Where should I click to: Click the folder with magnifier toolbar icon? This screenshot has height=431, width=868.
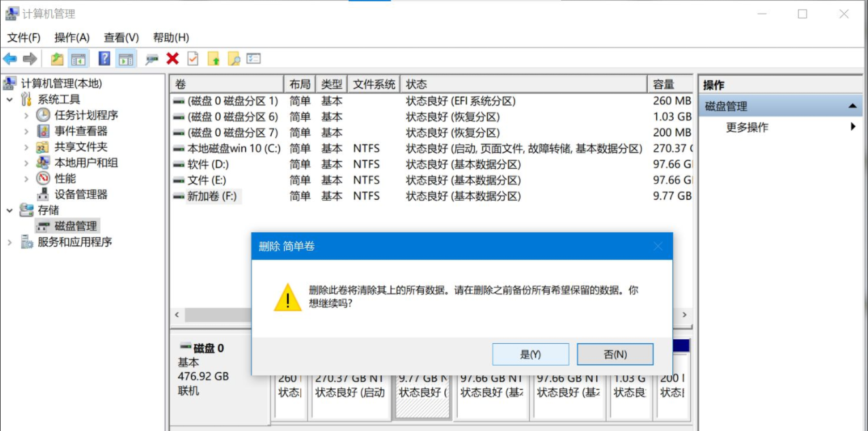(234, 59)
